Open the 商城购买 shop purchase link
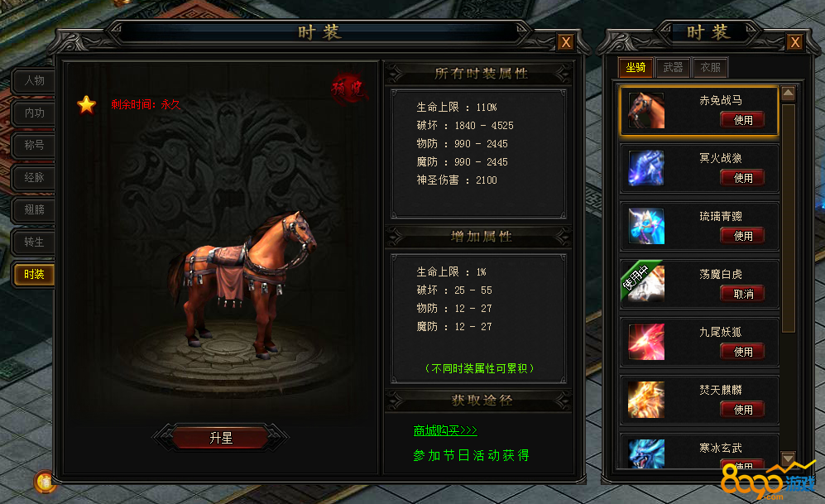This screenshot has width=825, height=504. 445,430
